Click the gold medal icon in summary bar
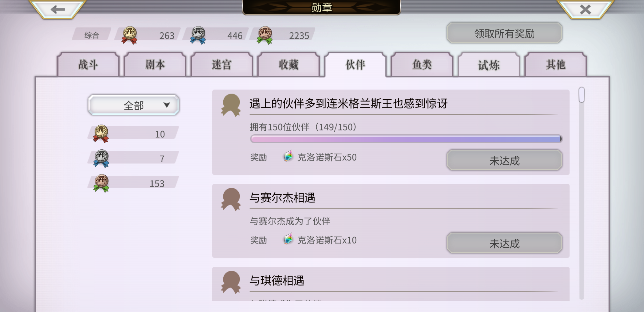644x312 pixels. click(x=130, y=35)
